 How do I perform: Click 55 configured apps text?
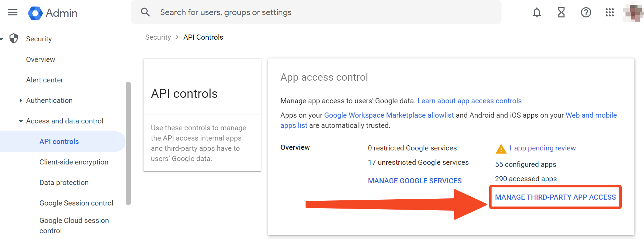click(525, 164)
